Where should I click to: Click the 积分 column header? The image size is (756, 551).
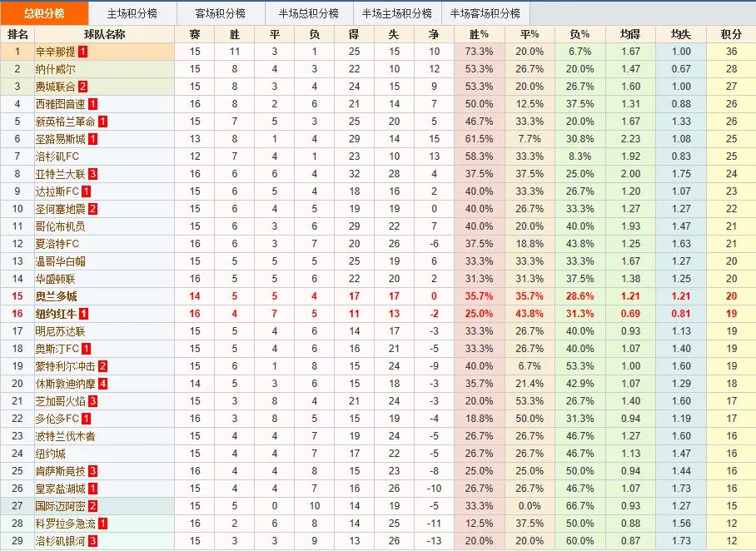[x=730, y=34]
